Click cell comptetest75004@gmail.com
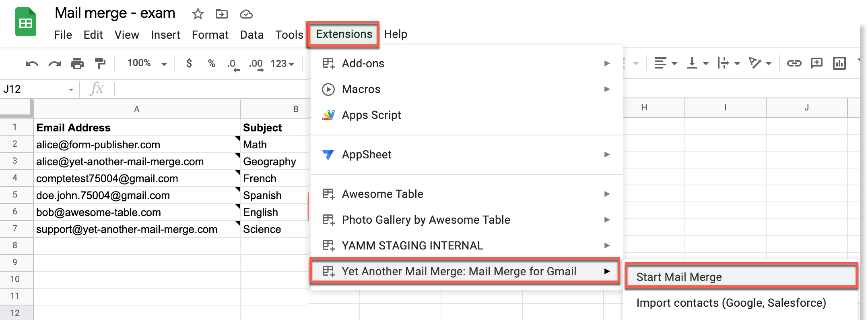The height and width of the screenshot is (320, 868). 137,179
